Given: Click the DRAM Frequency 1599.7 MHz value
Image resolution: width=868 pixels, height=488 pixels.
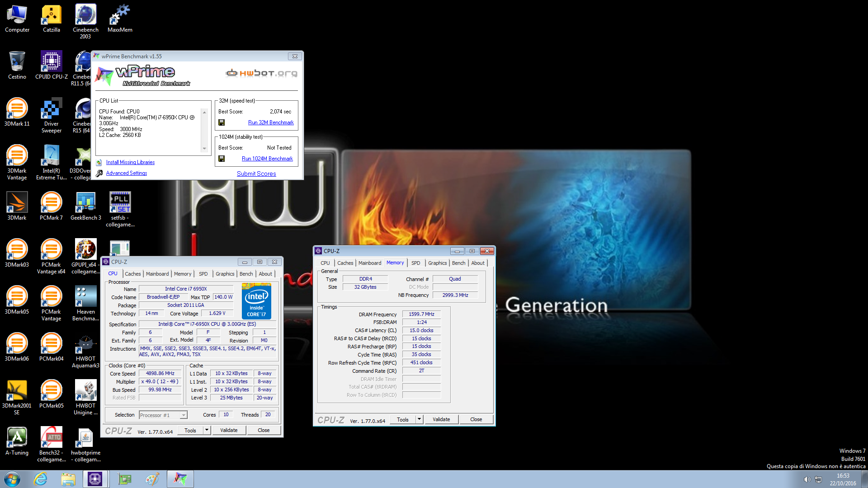Looking at the screenshot, I should pos(421,314).
